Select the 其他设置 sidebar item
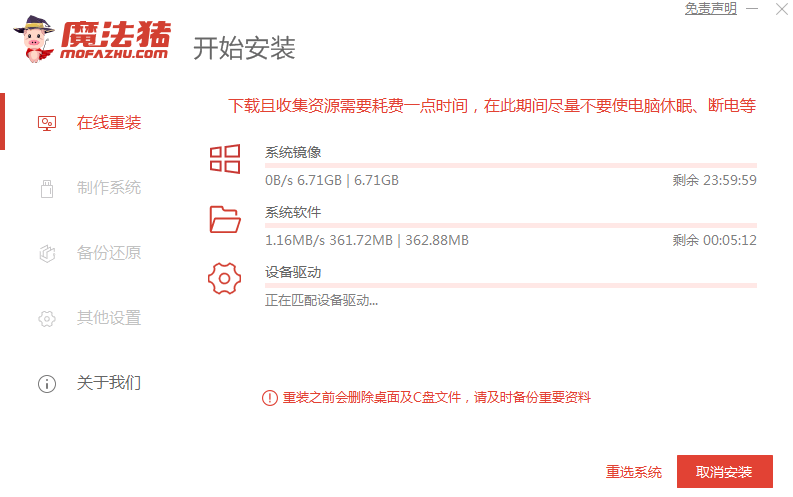Image resolution: width=793 pixels, height=497 pixels. pos(109,318)
